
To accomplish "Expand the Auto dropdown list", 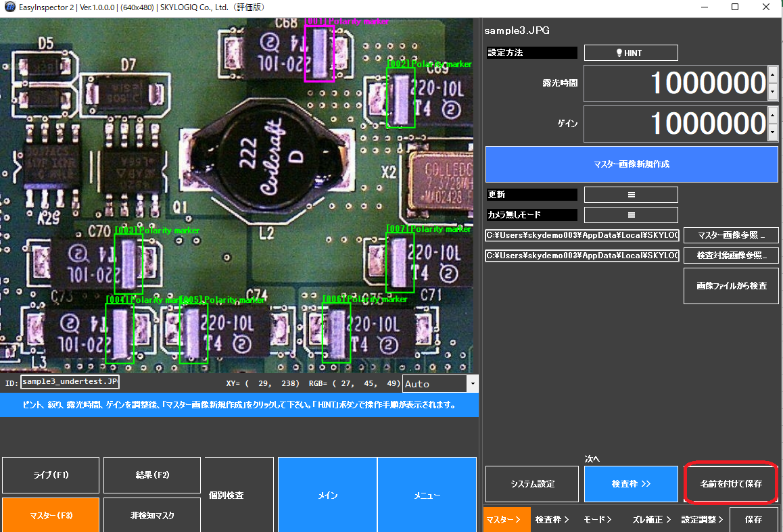I will coord(473,384).
